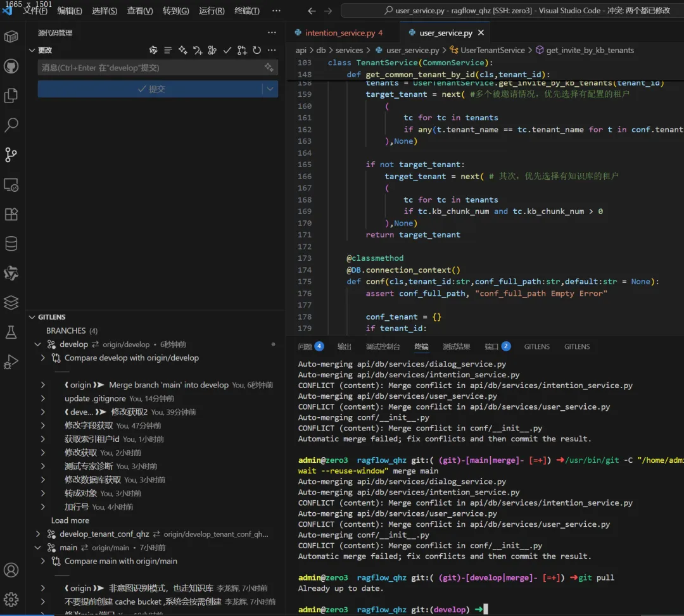This screenshot has height=616, width=684.
Task: Click the checkmark commit icon in changes toolbar
Action: click(x=227, y=50)
